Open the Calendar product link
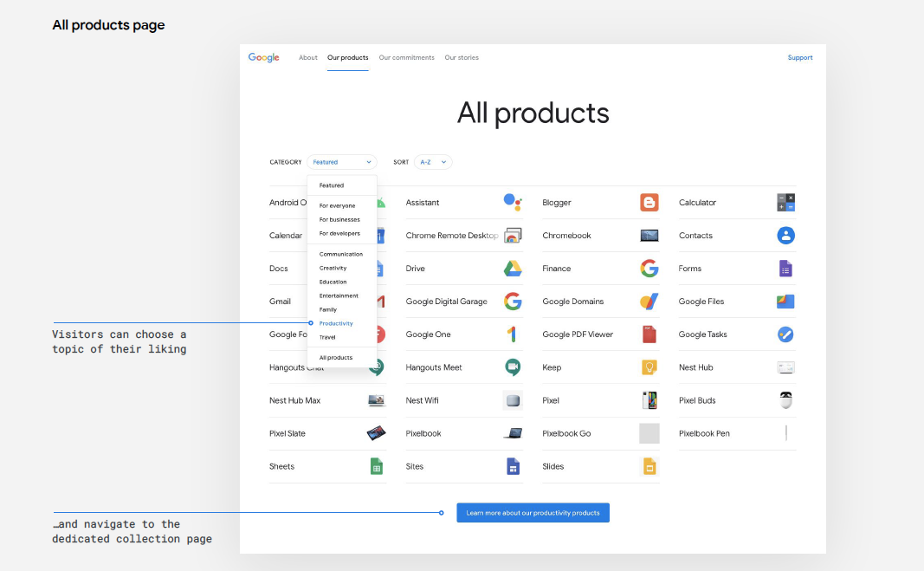924x571 pixels. click(x=286, y=236)
